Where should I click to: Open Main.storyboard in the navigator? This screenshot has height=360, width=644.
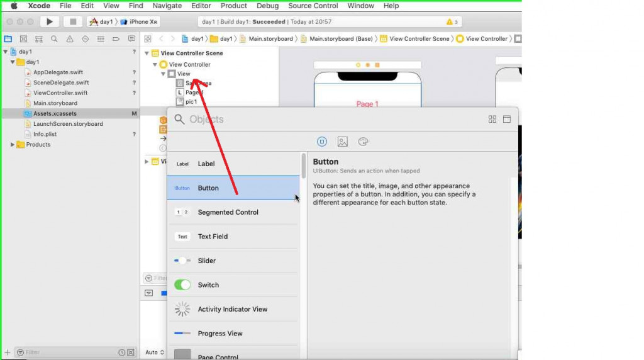tap(55, 103)
